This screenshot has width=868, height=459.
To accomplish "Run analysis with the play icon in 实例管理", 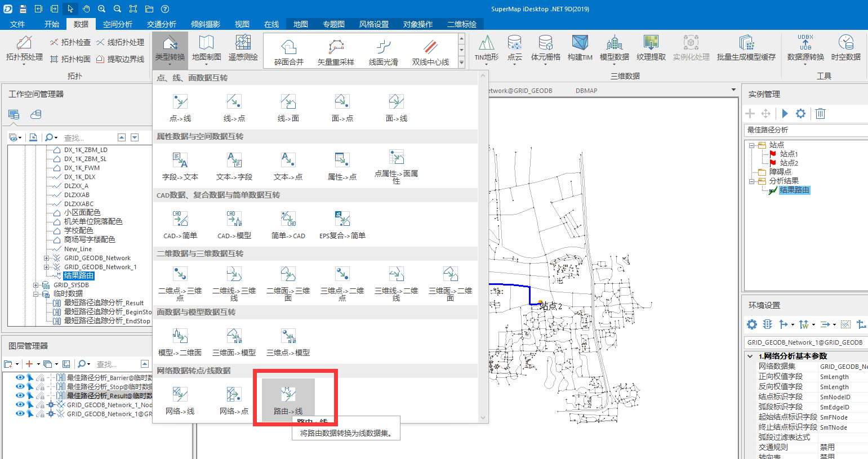I will pyautogui.click(x=785, y=113).
